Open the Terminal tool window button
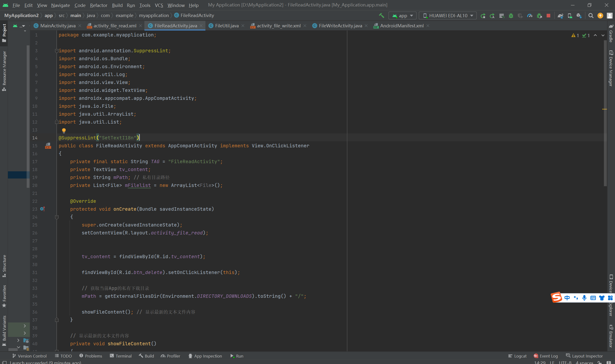 121,356
